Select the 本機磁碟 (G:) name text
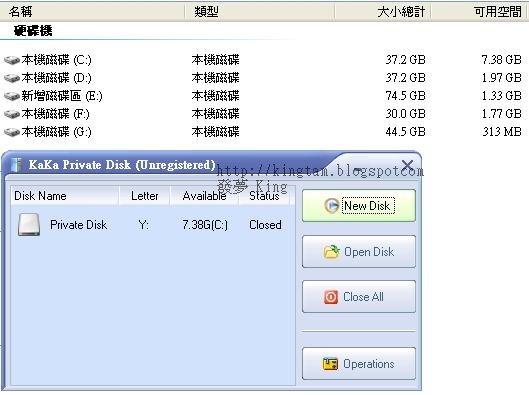529x395 pixels. pos(56,132)
